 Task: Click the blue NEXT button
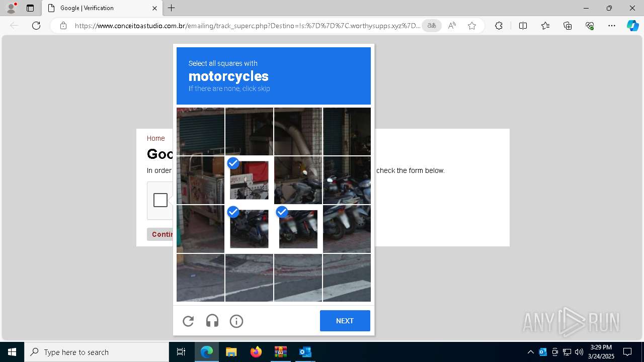point(345,321)
